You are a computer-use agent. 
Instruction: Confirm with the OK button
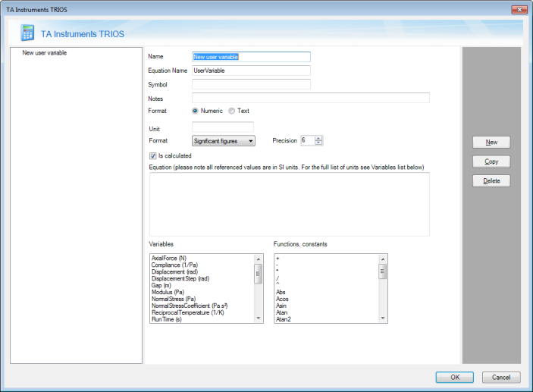[x=454, y=377]
